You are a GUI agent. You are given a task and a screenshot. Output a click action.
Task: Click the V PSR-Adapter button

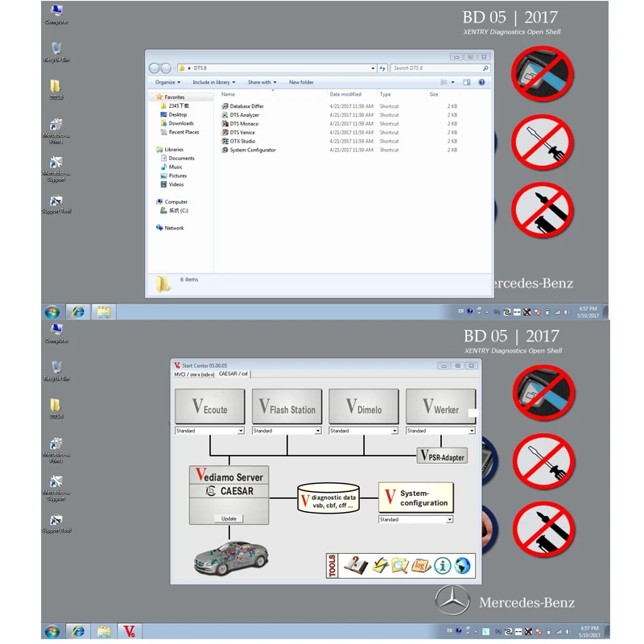tap(442, 456)
